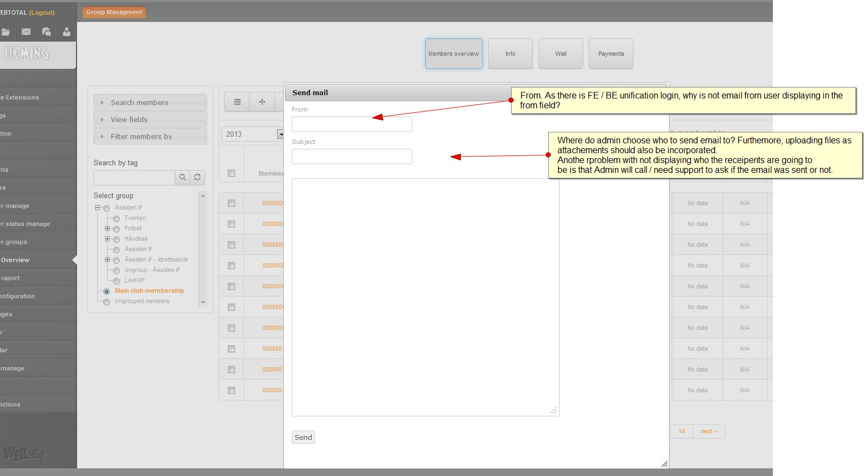
Task: Click the message text area resize grip
Action: click(x=554, y=410)
